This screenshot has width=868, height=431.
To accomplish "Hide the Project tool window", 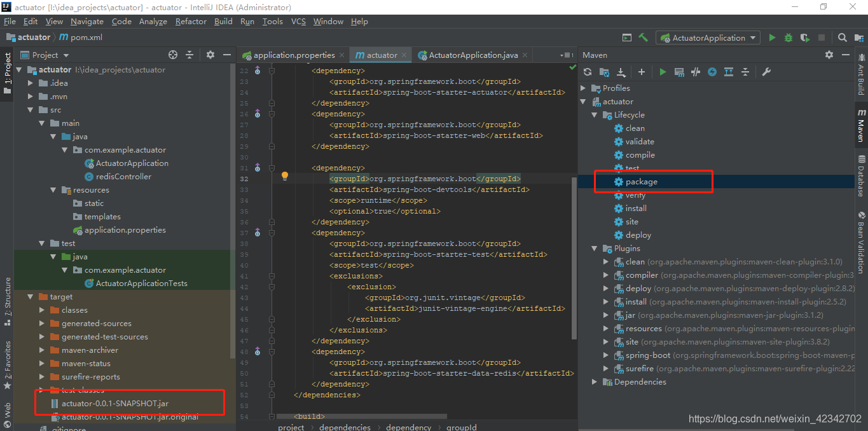I will 226,55.
